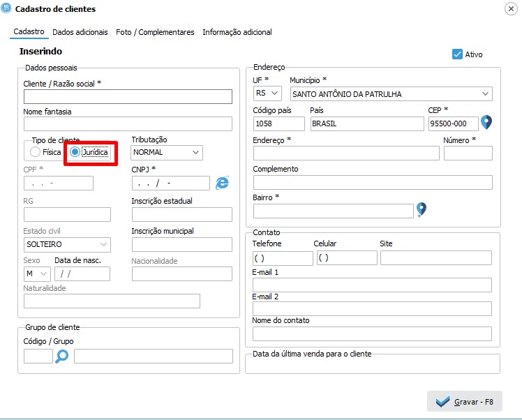Focus the Nome fantasia input

[128, 124]
